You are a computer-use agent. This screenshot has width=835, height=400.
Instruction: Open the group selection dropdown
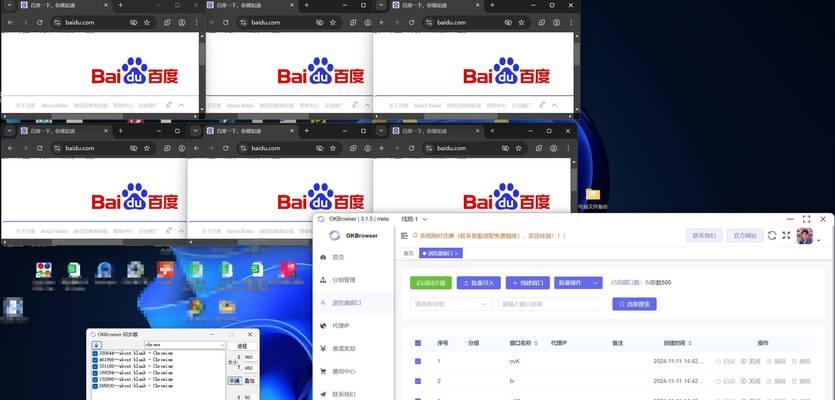click(451, 304)
